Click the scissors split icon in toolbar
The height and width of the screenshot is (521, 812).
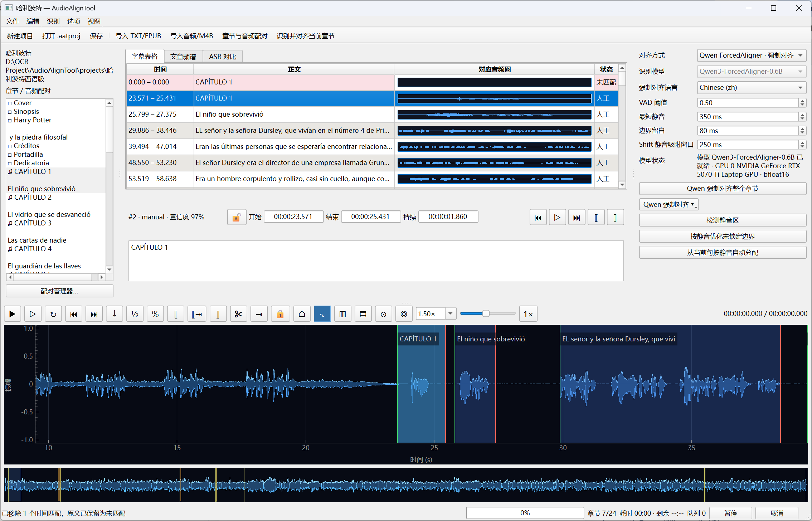(x=239, y=314)
